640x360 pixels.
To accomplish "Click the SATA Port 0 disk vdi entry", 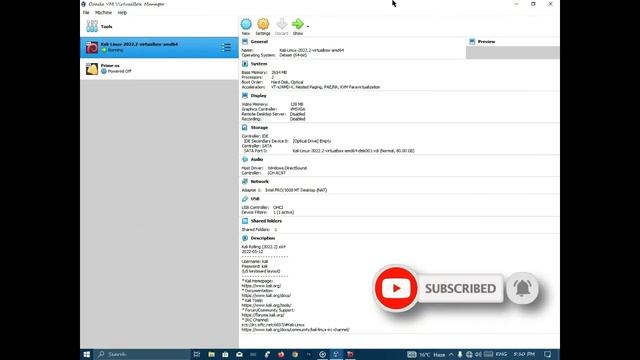I will [353, 151].
